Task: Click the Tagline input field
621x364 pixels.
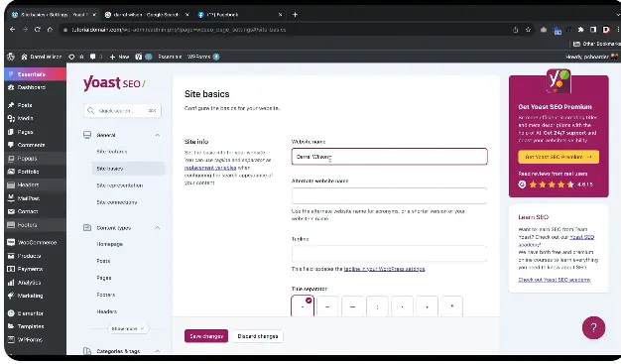Action: 389,254
